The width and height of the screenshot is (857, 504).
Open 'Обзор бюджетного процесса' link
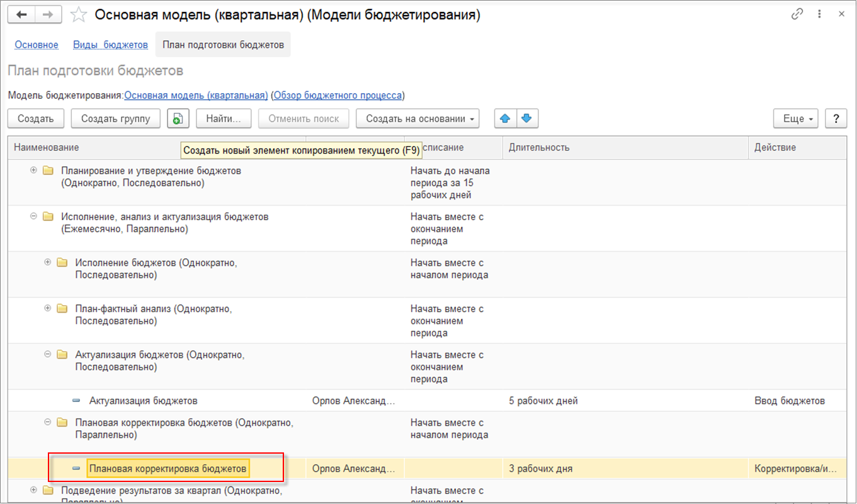pos(338,96)
